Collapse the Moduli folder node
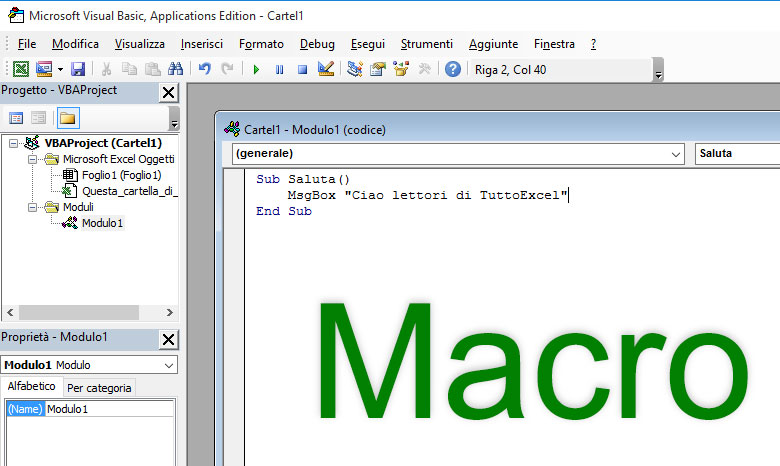The image size is (780, 466). tap(32, 207)
